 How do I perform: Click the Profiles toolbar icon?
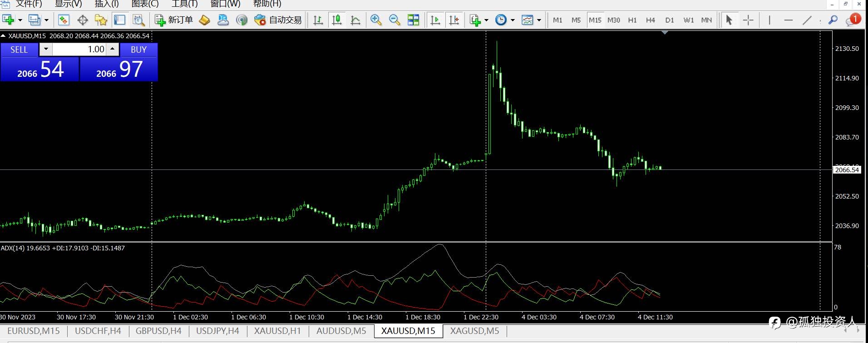click(x=35, y=20)
